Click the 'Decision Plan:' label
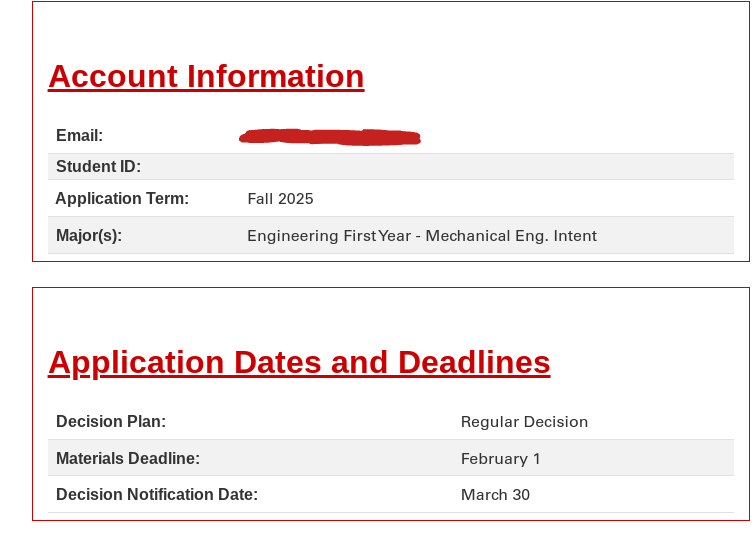Viewport: 754px width, 536px height. pos(111,422)
